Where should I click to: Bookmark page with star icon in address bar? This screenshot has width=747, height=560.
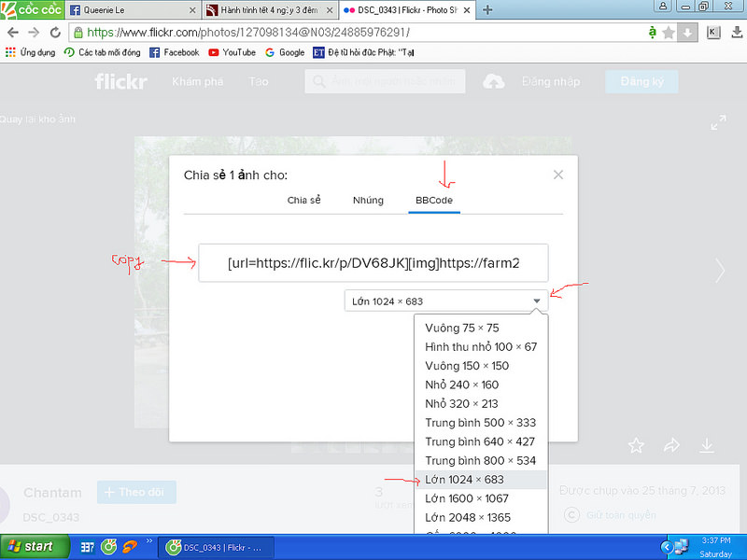click(669, 33)
